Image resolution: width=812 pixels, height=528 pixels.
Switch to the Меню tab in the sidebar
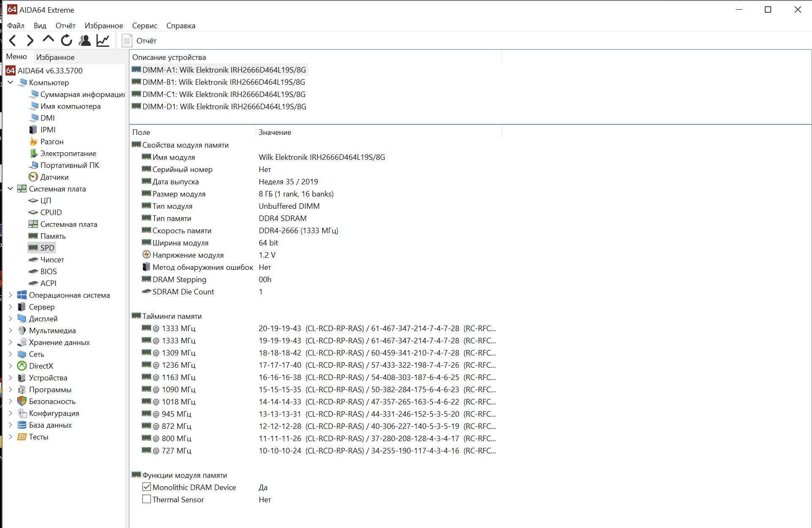[x=16, y=57]
